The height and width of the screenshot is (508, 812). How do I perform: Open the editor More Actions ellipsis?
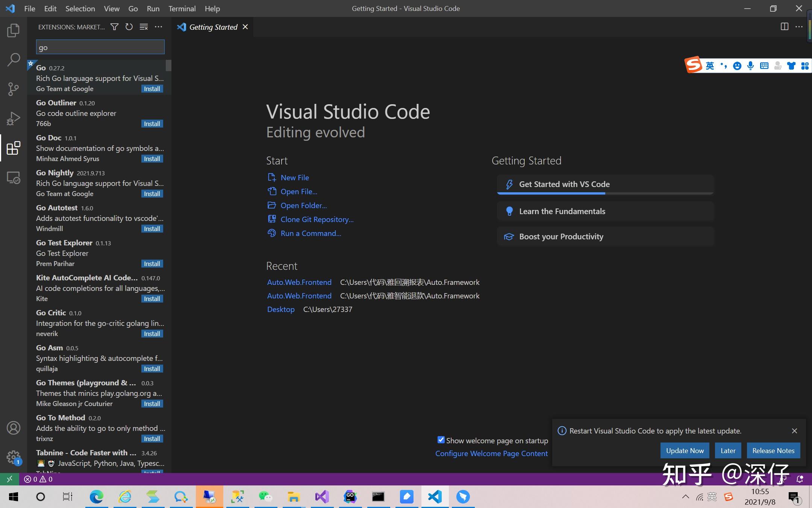(x=800, y=26)
